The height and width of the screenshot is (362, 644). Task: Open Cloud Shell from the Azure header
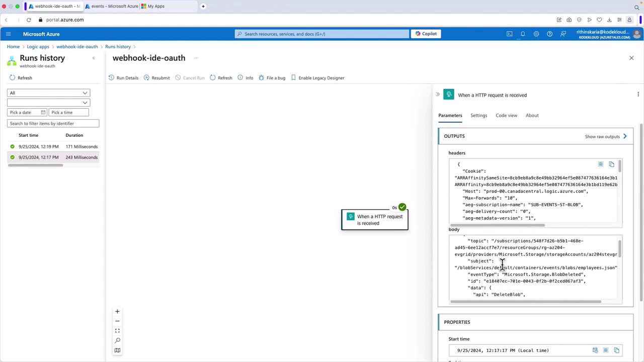[509, 34]
